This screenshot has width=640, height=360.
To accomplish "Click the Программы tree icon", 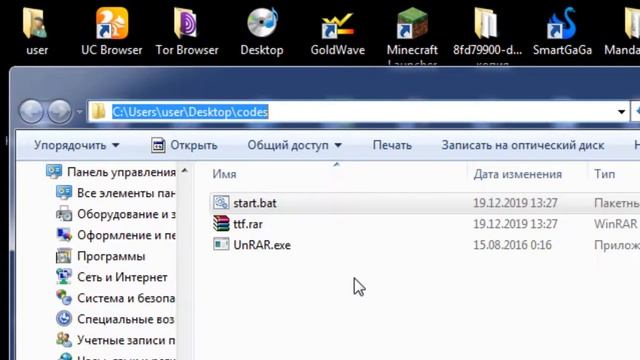I will [64, 256].
